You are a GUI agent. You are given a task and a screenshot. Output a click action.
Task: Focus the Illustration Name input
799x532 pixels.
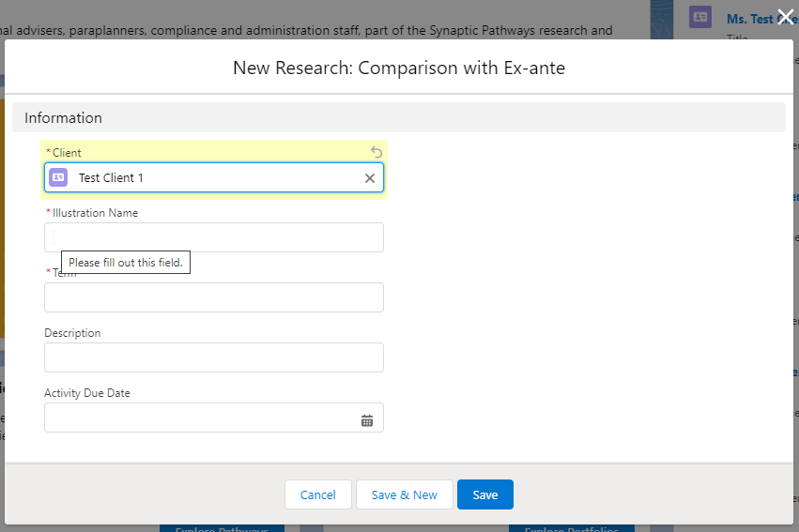click(214, 237)
